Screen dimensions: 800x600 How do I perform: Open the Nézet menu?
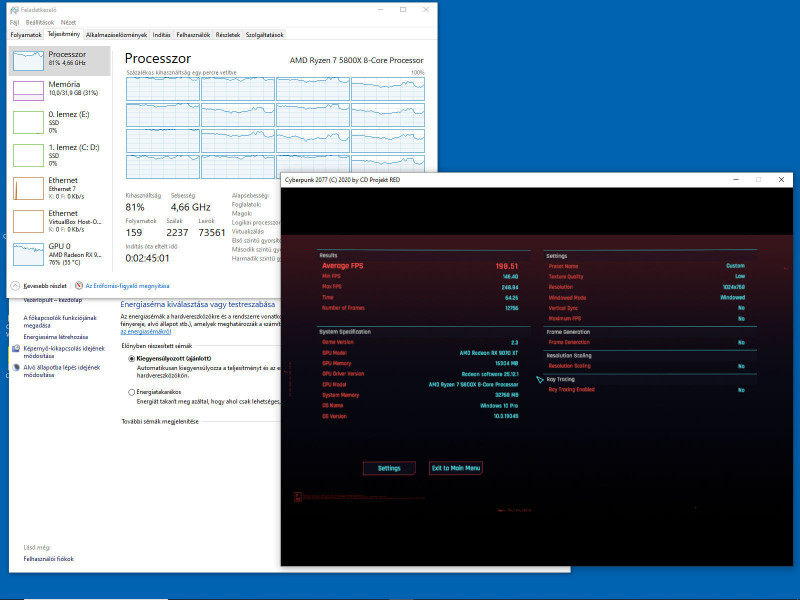pyautogui.click(x=68, y=22)
